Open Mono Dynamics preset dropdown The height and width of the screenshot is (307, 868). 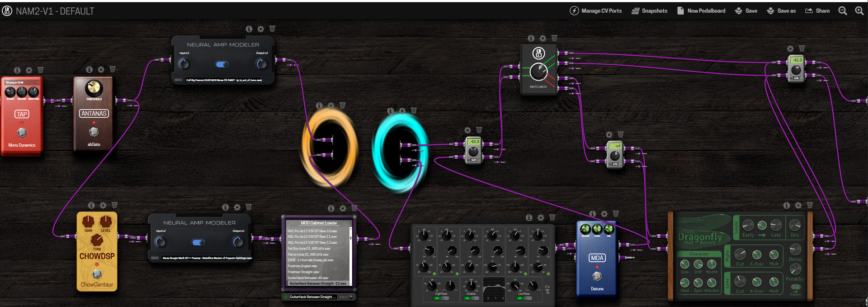coord(22,82)
